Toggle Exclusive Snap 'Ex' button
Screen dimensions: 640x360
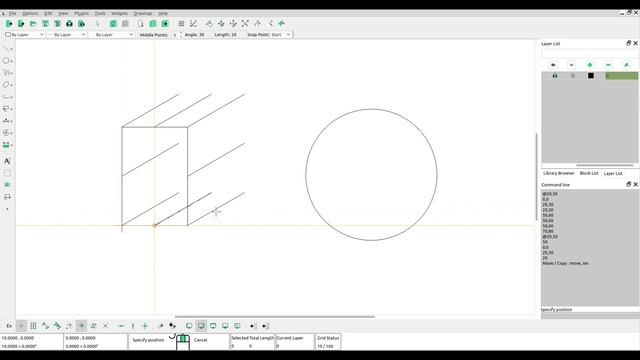(x=9, y=326)
